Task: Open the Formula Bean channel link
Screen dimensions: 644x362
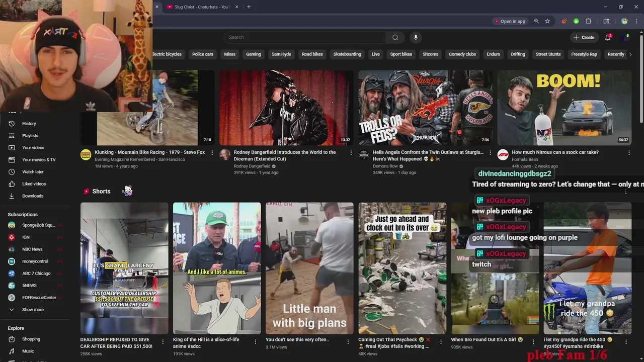Action: pos(525,159)
